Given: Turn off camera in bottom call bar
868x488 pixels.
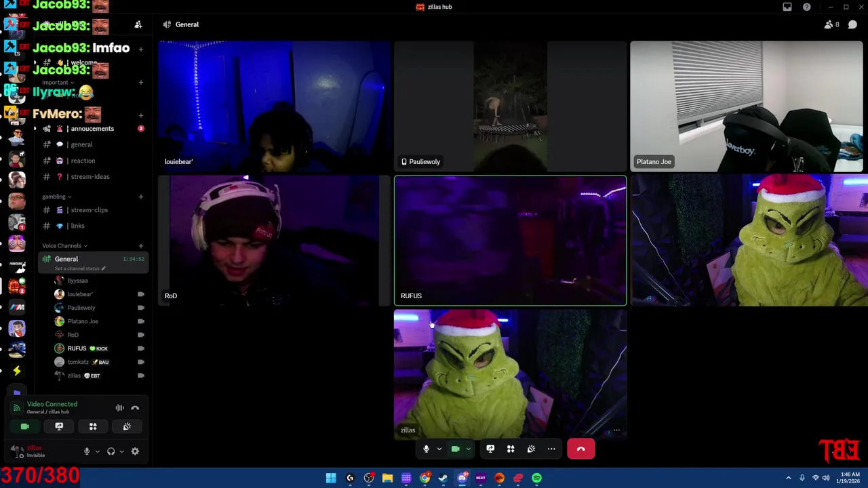Looking at the screenshot, I should 456,449.
